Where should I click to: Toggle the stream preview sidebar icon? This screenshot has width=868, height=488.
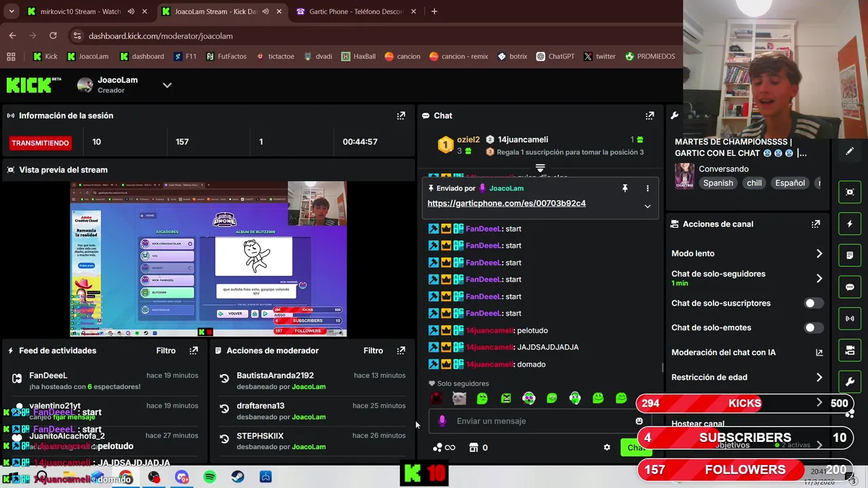coord(850,192)
